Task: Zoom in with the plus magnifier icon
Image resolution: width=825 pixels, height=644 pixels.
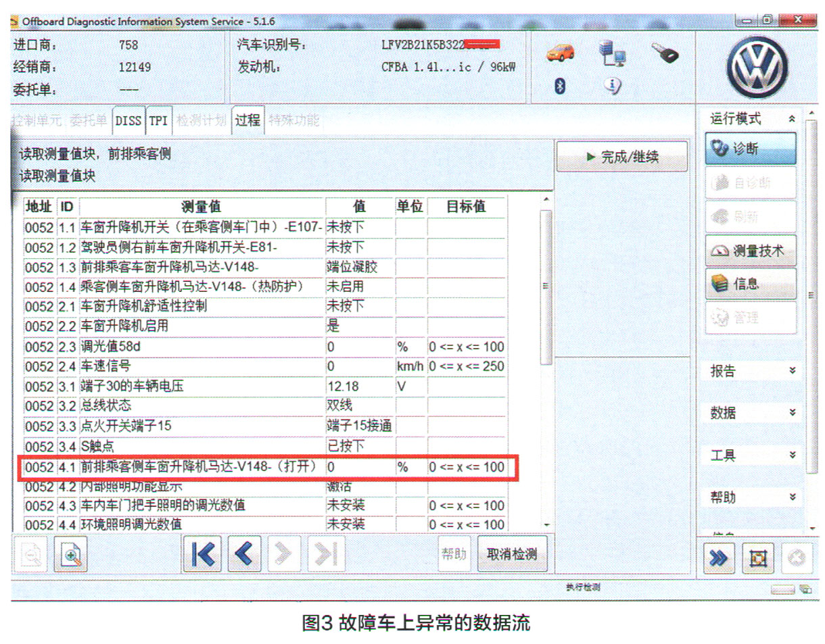Action: [69, 555]
